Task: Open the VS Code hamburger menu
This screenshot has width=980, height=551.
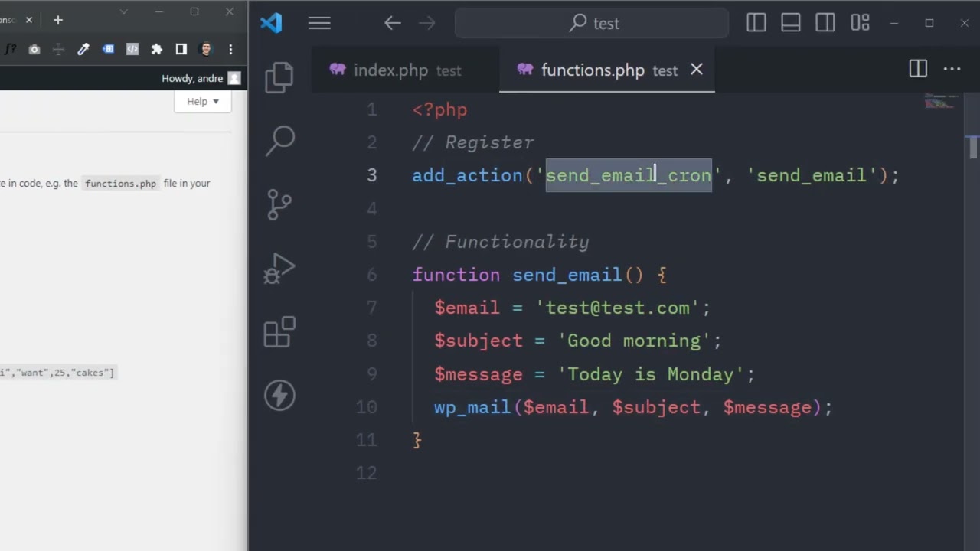Action: coord(319,23)
